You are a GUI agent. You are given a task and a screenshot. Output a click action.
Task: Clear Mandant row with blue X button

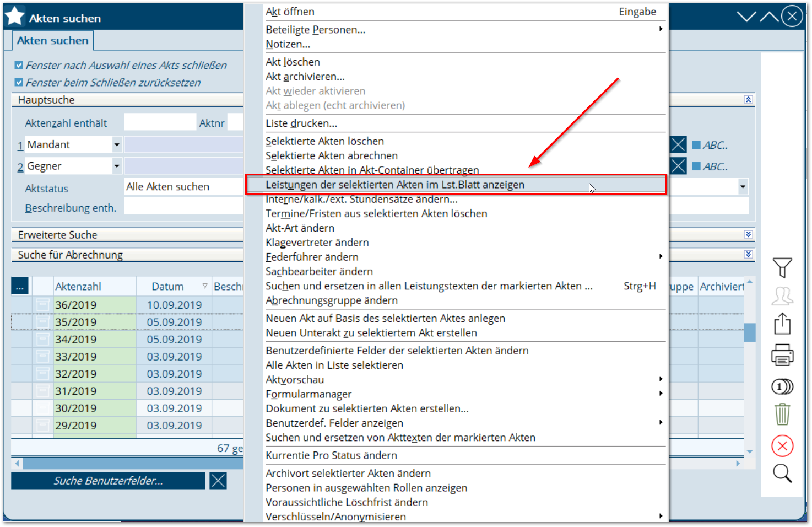678,145
